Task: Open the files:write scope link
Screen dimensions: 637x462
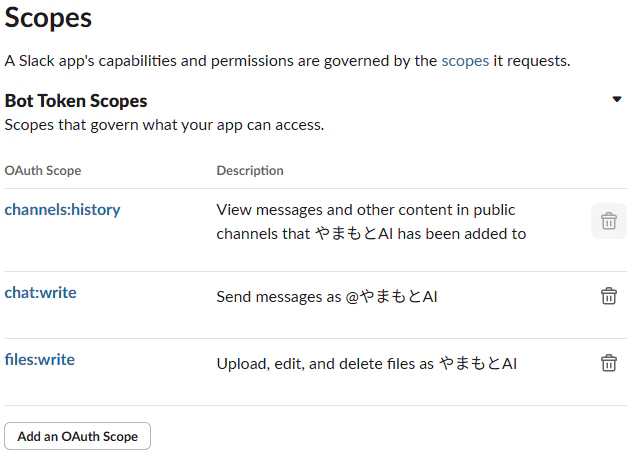Action: click(39, 360)
